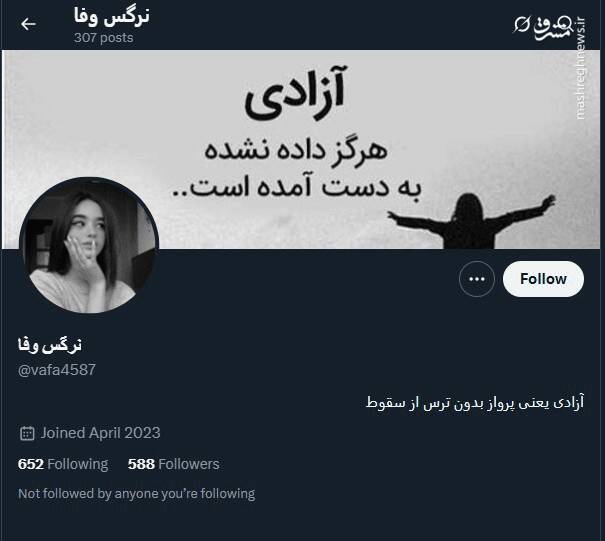
Task: Open the circular profile picture
Action: click(89, 245)
